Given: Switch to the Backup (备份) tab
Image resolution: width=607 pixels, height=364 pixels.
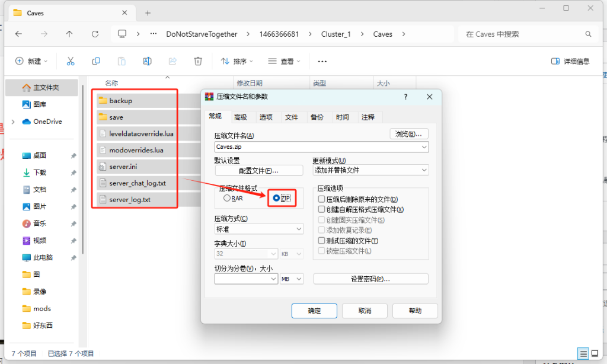Looking at the screenshot, I should 317,117.
